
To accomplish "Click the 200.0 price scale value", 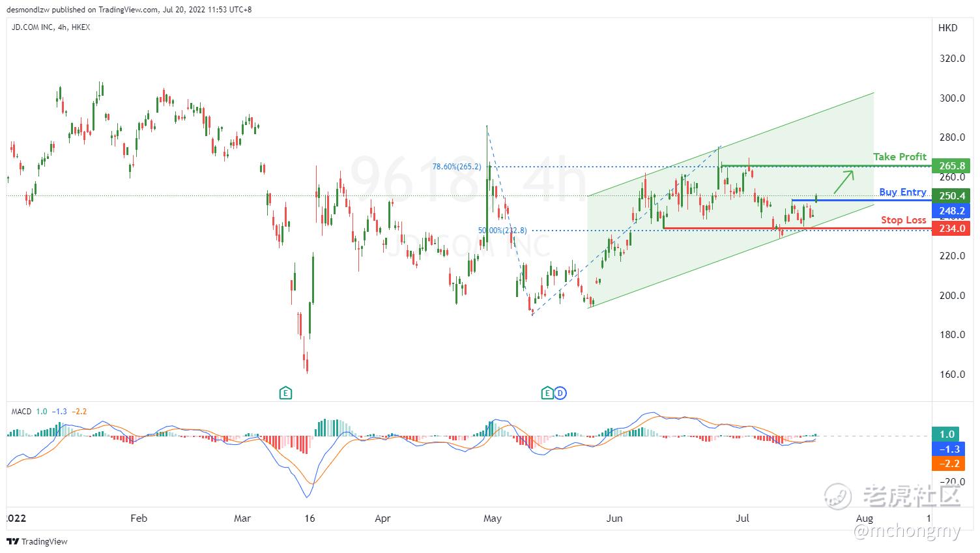I will click(952, 295).
